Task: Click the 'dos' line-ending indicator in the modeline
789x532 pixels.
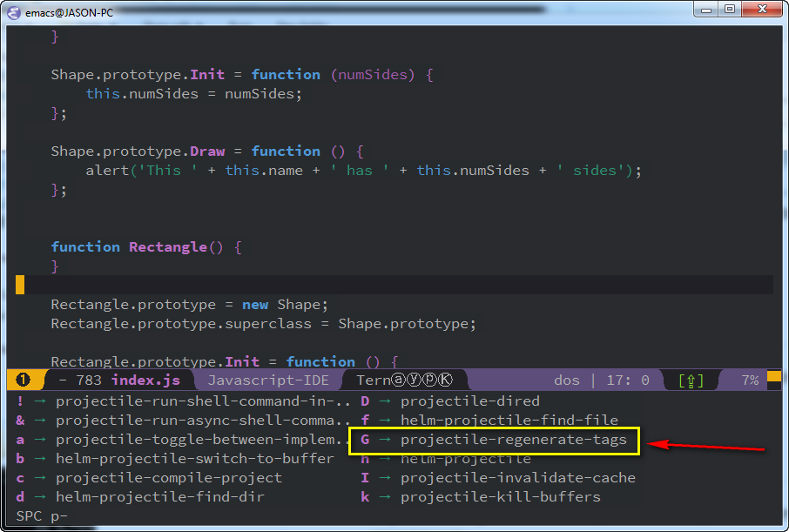Action: click(x=567, y=380)
